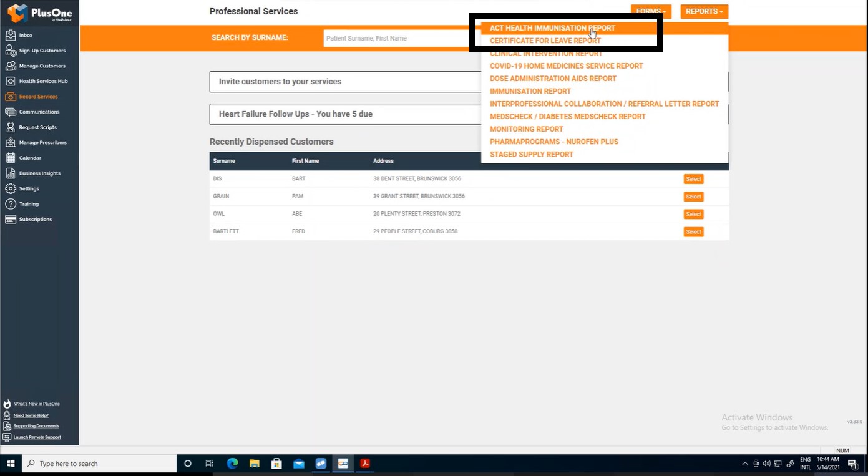Open the notification center icon
The image size is (868, 476).
(x=852, y=464)
